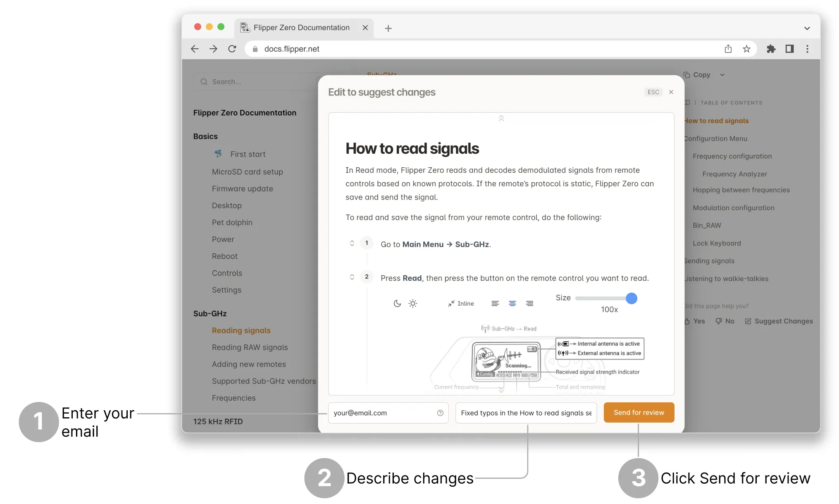Jump to Sending signals section

(x=709, y=261)
